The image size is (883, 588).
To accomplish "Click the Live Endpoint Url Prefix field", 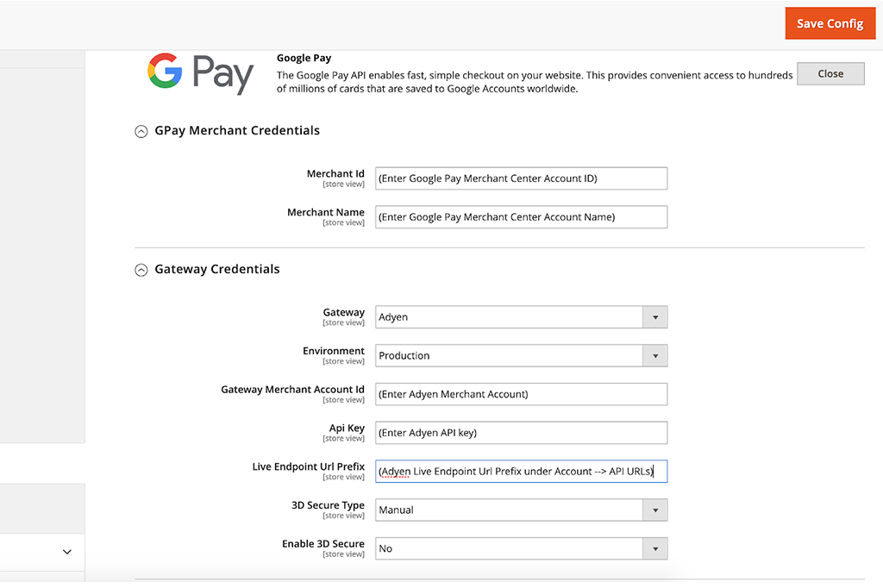I will pyautogui.click(x=521, y=471).
